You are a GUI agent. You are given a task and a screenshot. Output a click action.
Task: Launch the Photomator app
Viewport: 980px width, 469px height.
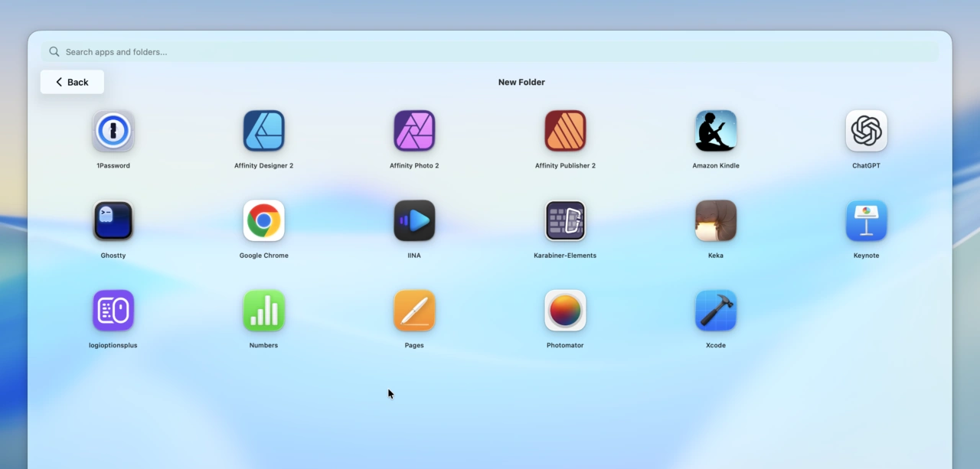[565, 311]
